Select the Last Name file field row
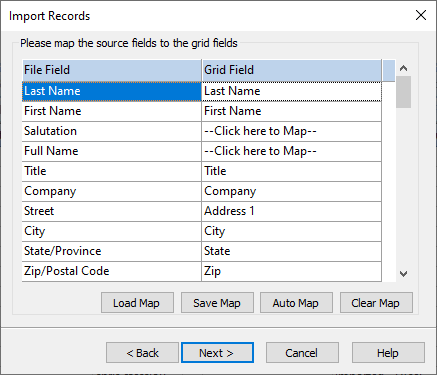The width and height of the screenshot is (437, 375). (x=112, y=91)
